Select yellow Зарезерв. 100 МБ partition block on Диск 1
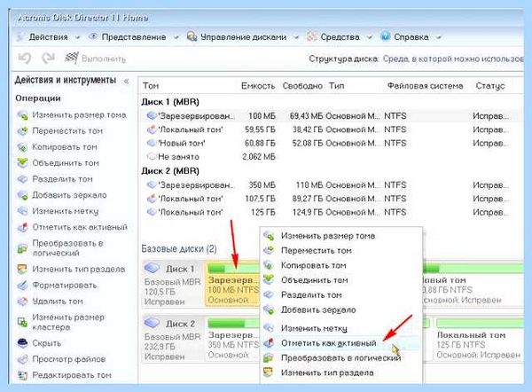Image resolution: width=532 pixels, height=392 pixels. pyautogui.click(x=232, y=284)
